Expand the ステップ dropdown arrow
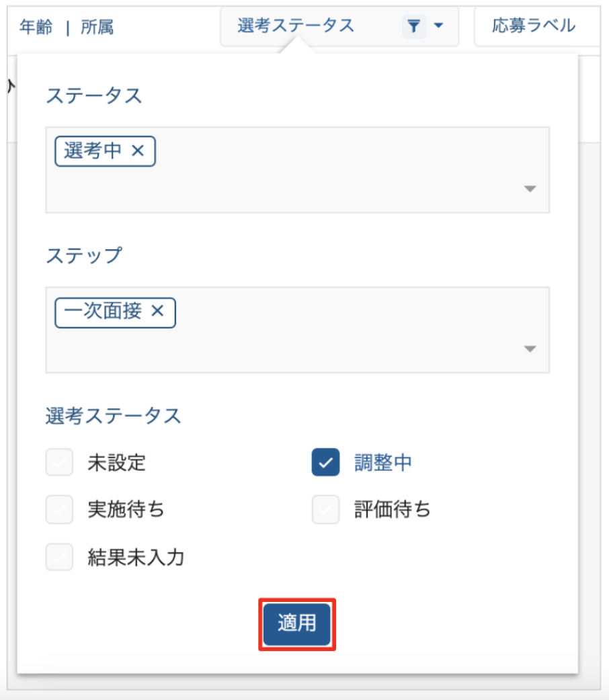 [x=530, y=349]
